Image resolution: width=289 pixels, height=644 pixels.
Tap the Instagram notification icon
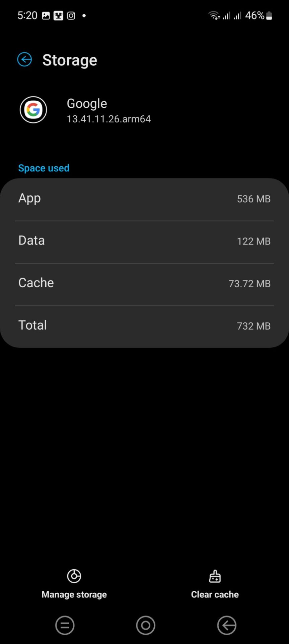(71, 16)
